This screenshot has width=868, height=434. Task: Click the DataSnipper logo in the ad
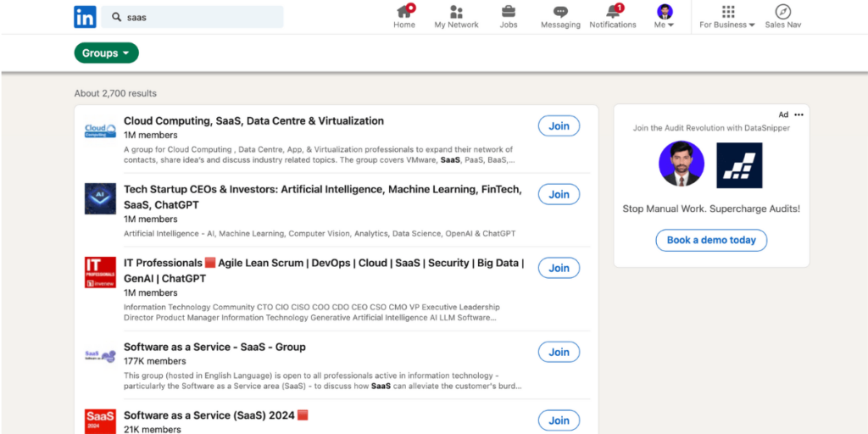tap(738, 164)
